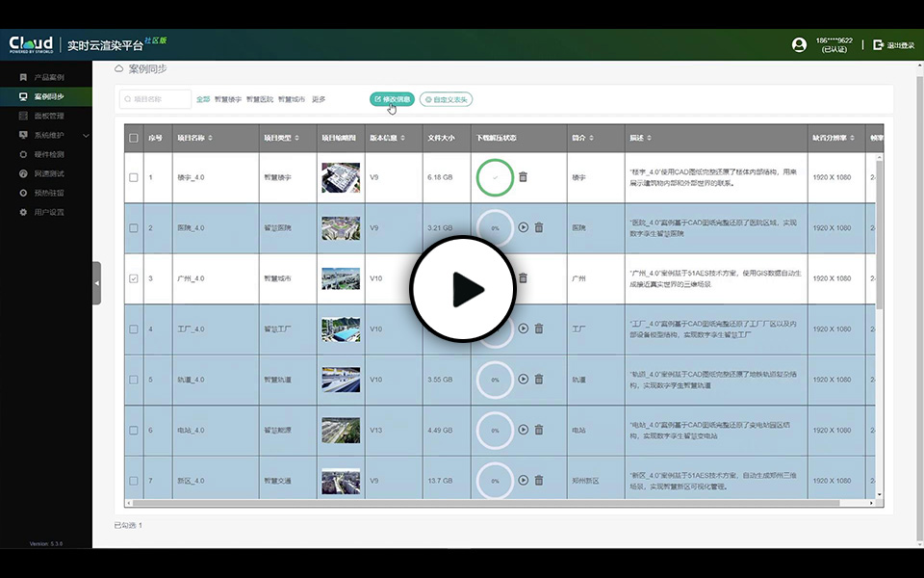Viewport: 924px width, 578px height.
Task: Check the box for row 1 楼宇_4.0
Action: (134, 177)
